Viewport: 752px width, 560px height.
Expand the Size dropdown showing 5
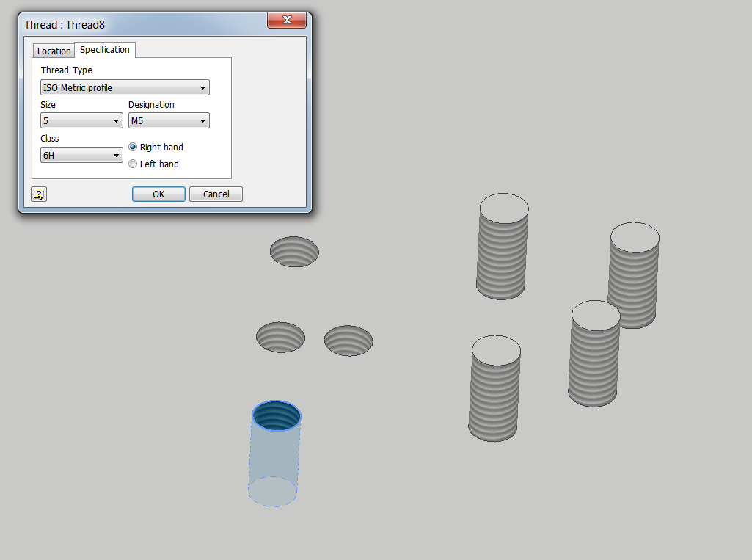pyautogui.click(x=81, y=120)
